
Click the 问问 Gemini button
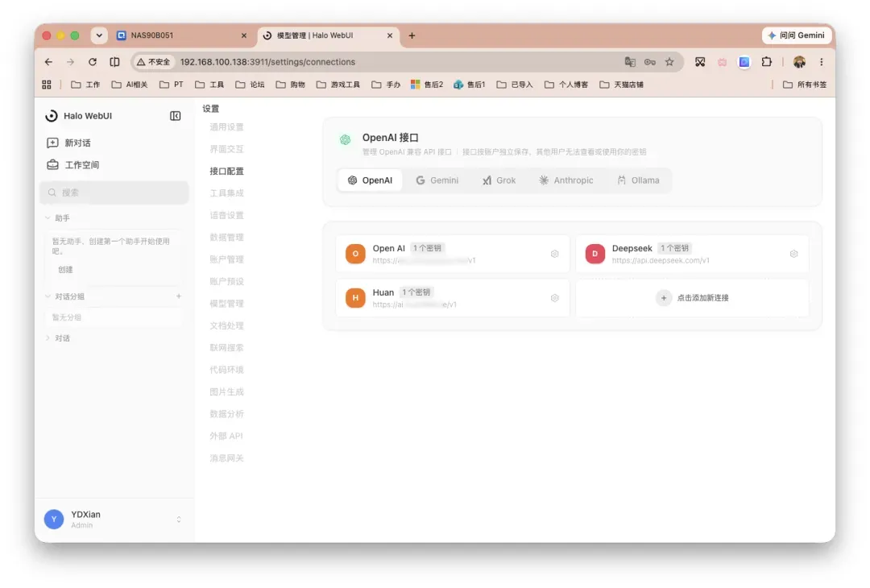pos(797,35)
